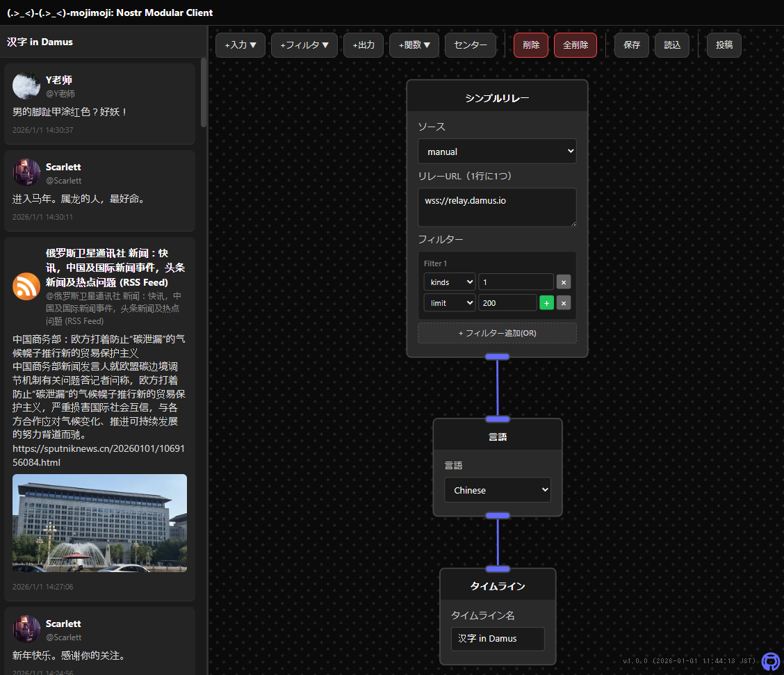Open the government building photo thumbnail
The height and width of the screenshot is (675, 784).
click(99, 523)
